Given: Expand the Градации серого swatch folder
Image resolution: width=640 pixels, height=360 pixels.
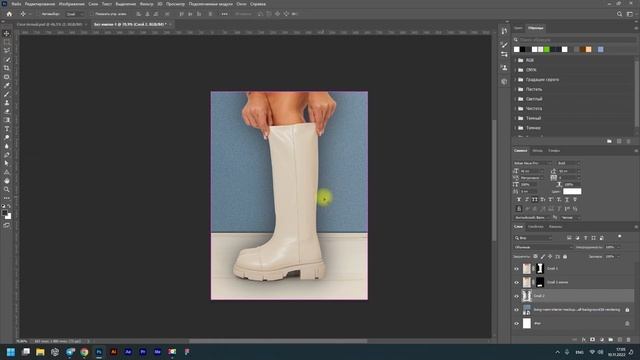Looking at the screenshot, I should point(515,80).
